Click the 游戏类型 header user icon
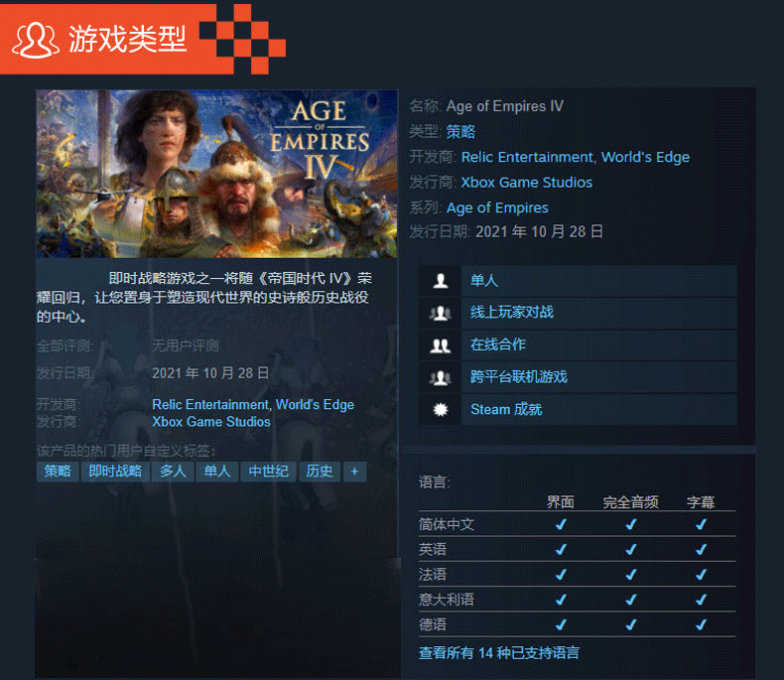Viewport: 784px width, 680px height. point(35,40)
